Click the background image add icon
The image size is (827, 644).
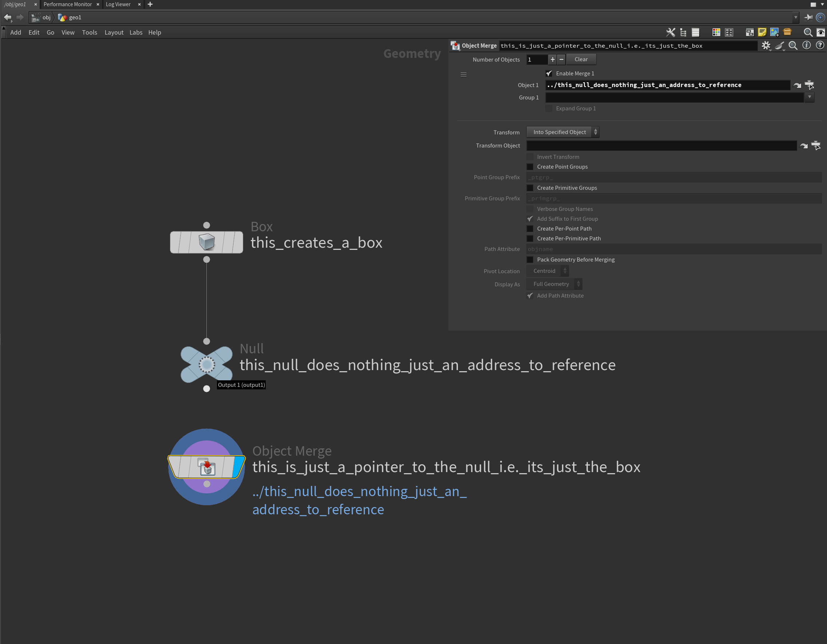click(x=774, y=32)
